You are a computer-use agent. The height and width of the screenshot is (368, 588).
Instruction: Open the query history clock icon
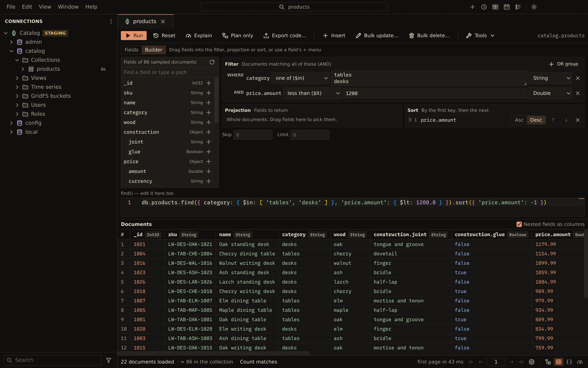pyautogui.click(x=483, y=7)
